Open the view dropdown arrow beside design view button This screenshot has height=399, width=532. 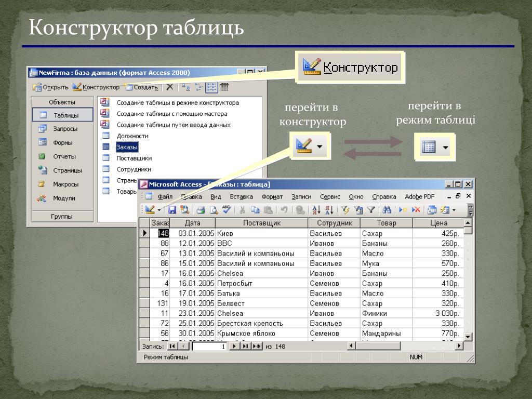coord(159,210)
